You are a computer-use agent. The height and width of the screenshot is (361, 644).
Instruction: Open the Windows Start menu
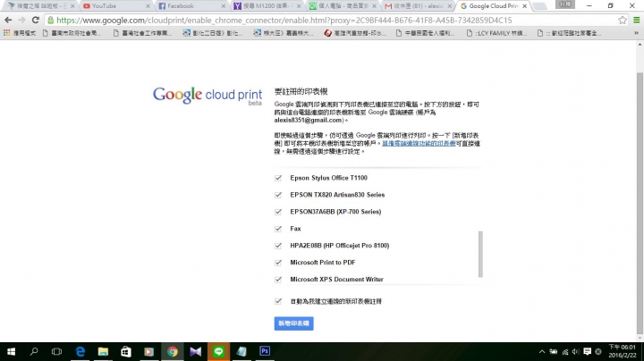[x=11, y=351]
